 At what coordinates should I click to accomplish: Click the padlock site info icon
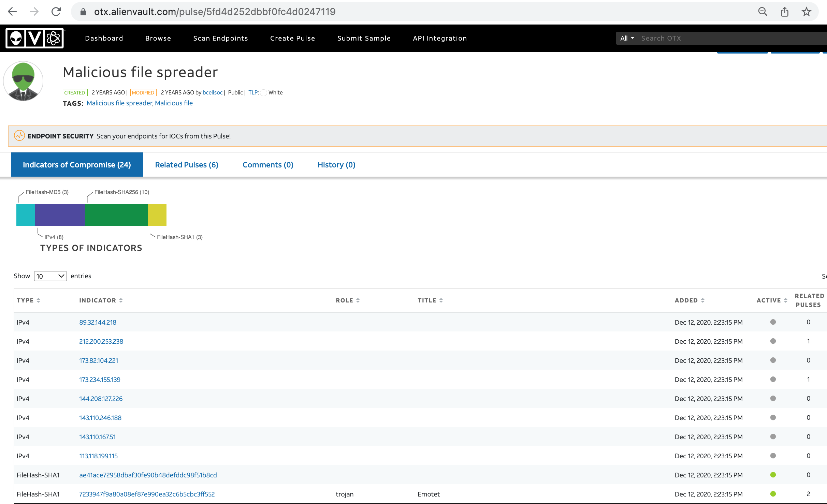(x=83, y=12)
